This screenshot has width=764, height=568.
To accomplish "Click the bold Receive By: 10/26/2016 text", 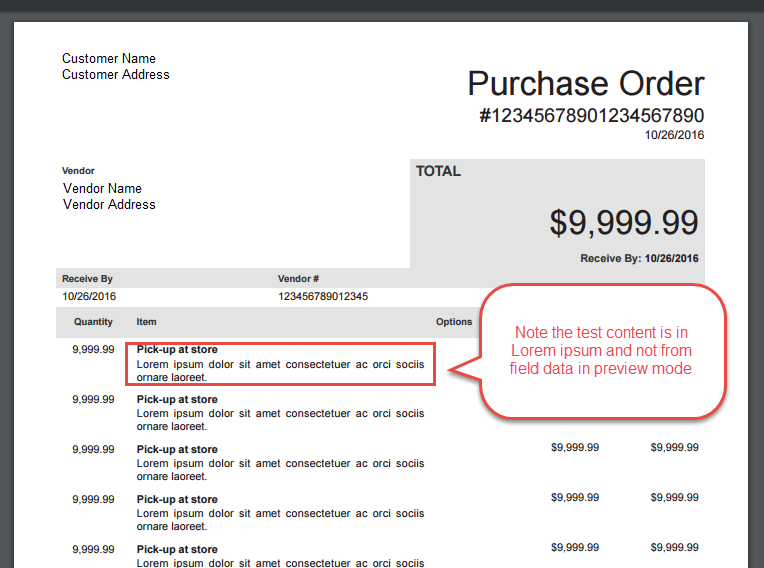I will [639, 258].
